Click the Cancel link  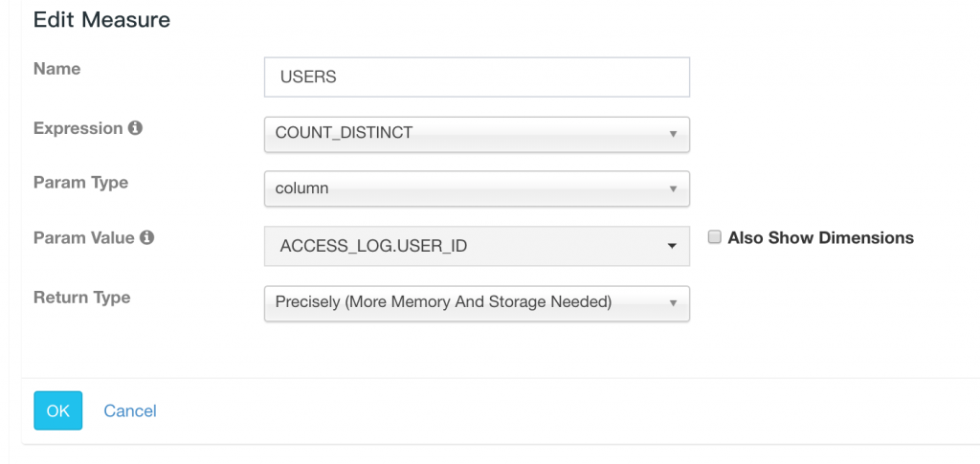pos(130,410)
